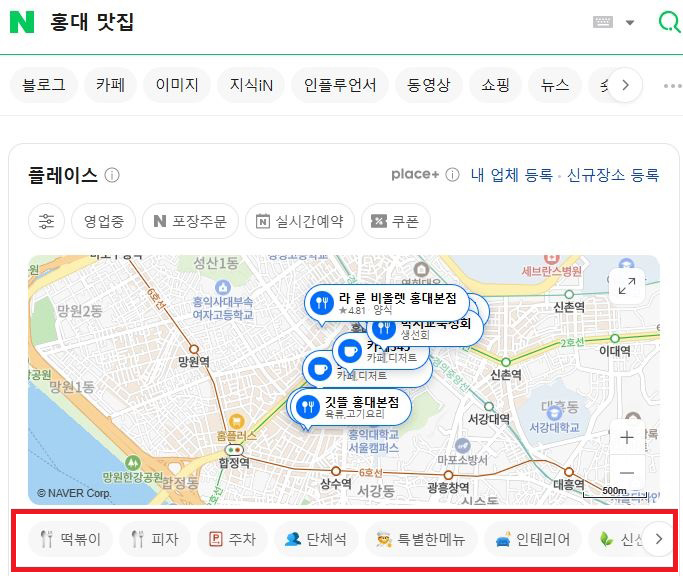Click the search magnifier icon

[669, 22]
